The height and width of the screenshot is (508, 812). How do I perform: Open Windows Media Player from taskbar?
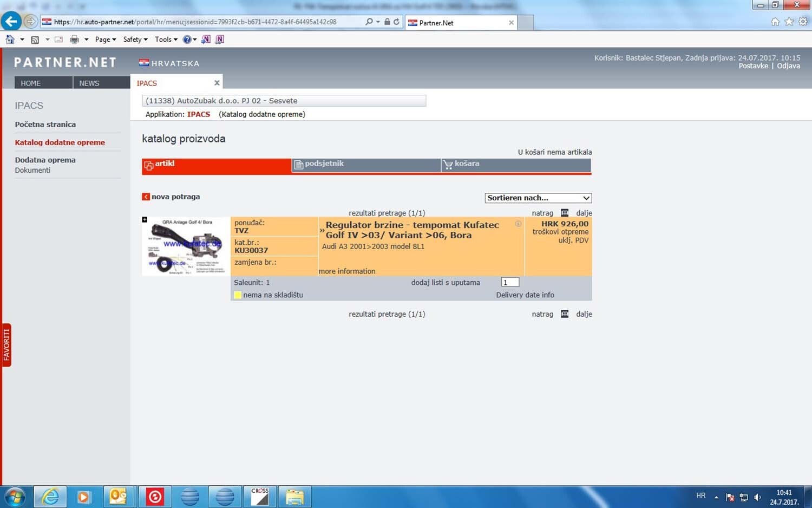[84, 497]
